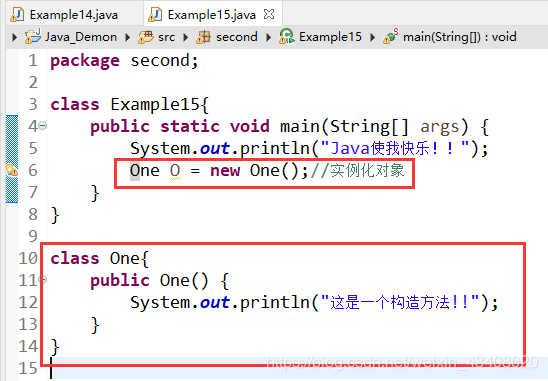Open the second package breadcrumb
The image size is (548, 381).
[237, 37]
